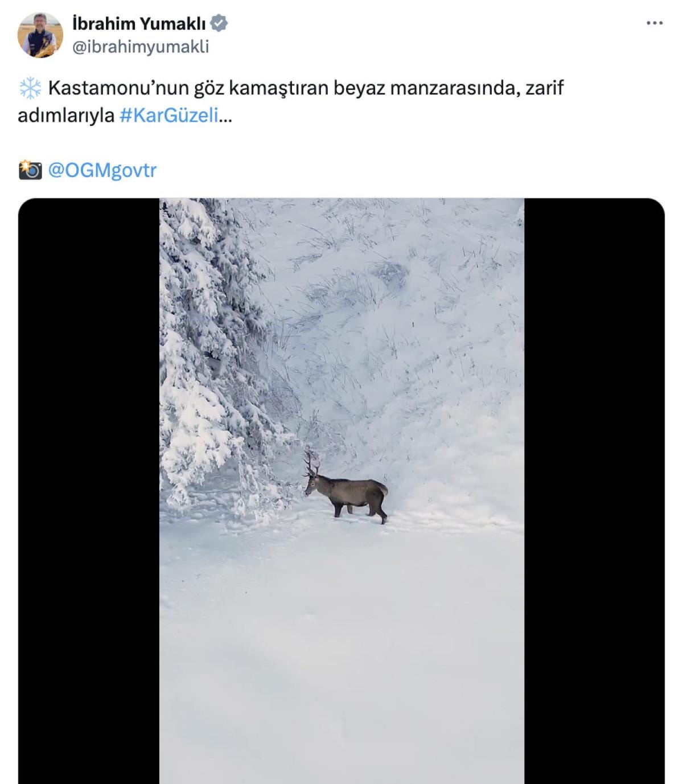The width and height of the screenshot is (683, 784).
Task: Open the #KarGüzeli hashtag
Action: (169, 116)
